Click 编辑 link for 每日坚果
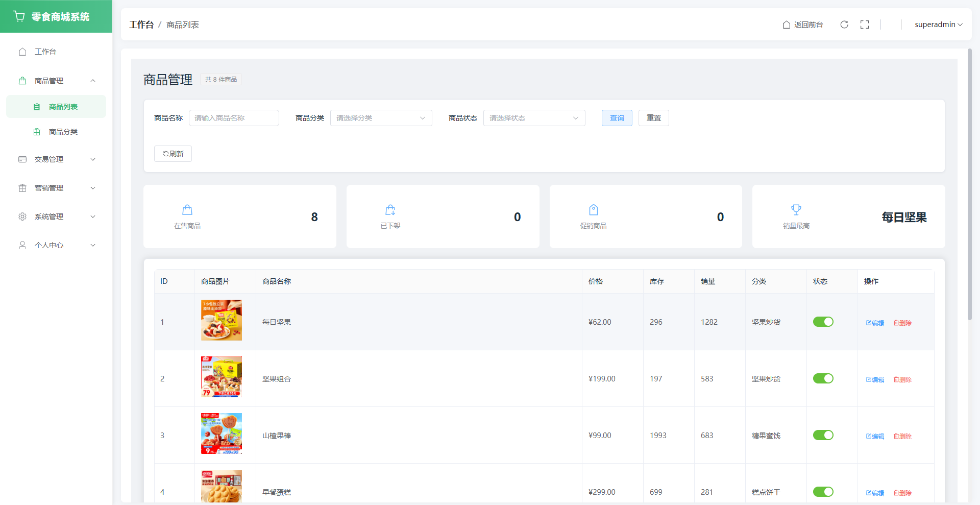The height and width of the screenshot is (505, 980). (875, 323)
